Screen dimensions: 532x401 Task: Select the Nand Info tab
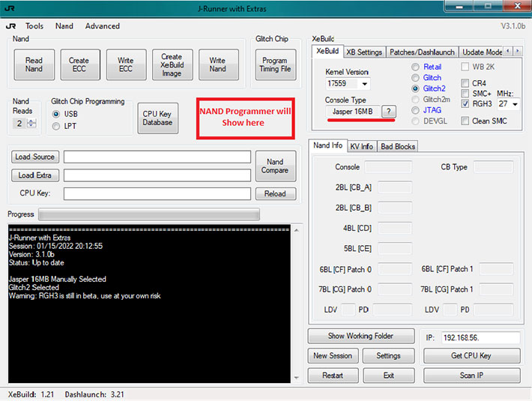327,145
